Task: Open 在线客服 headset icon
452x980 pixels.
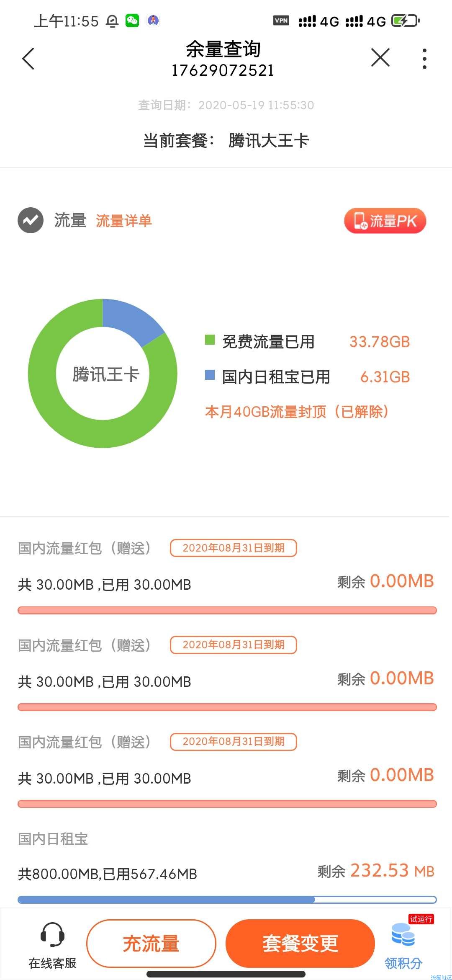Action: click(52, 934)
